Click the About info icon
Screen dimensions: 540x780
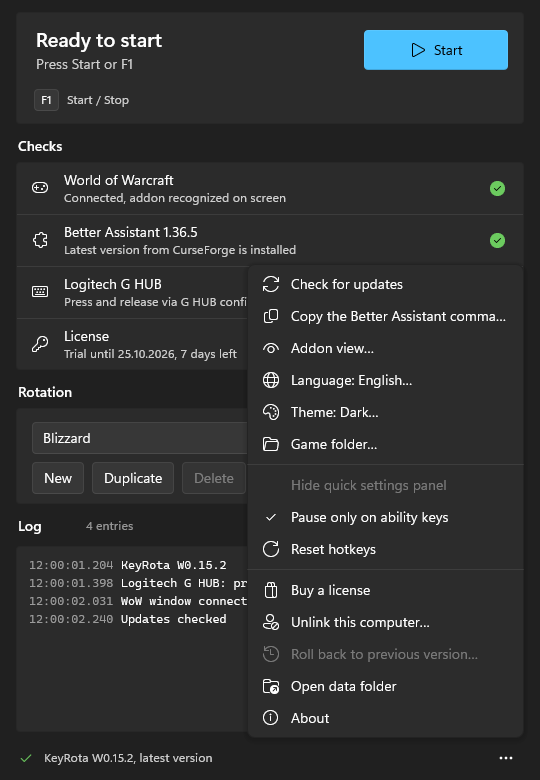270,718
